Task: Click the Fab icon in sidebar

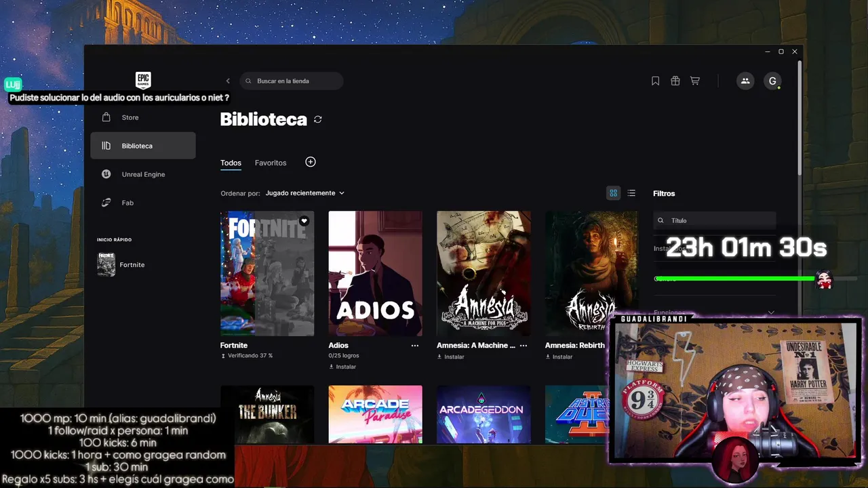Action: tap(106, 203)
